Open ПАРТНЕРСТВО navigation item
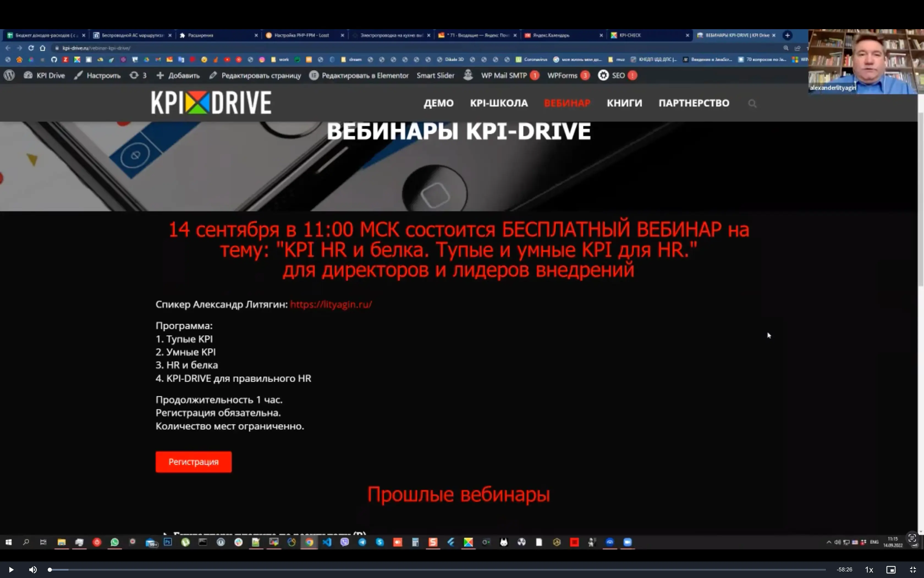This screenshot has width=924, height=578. click(694, 103)
